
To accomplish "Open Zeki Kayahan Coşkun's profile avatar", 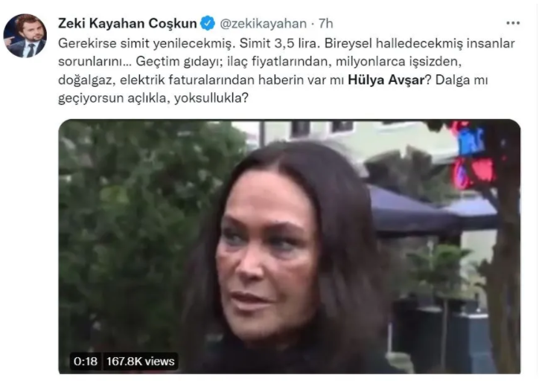I will [x=25, y=36].
